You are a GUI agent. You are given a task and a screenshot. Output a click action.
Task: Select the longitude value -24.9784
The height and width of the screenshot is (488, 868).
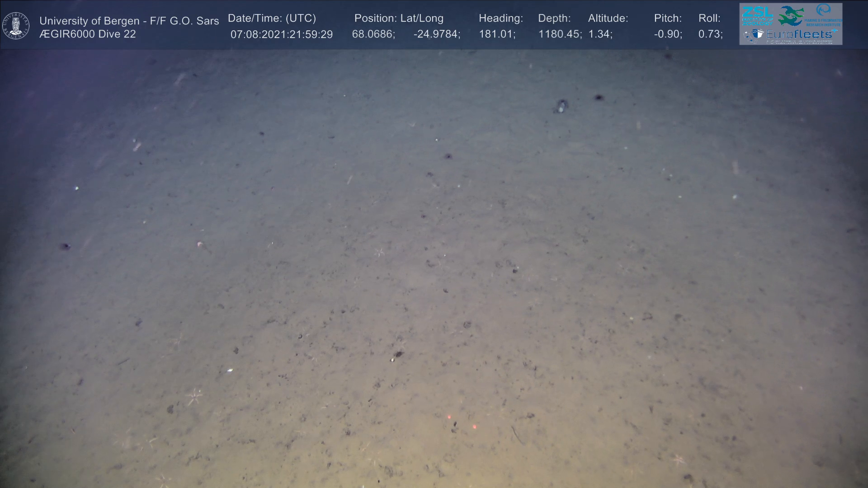[436, 34]
